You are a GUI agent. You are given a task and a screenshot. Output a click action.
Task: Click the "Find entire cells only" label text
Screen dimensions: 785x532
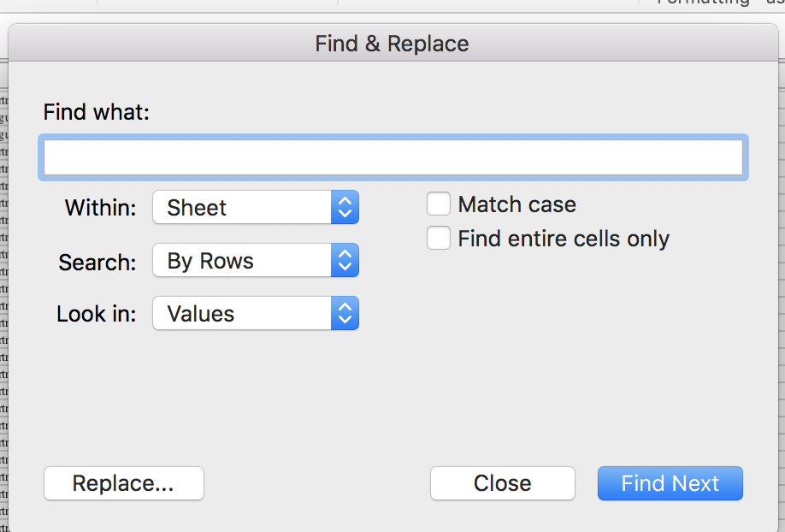564,239
